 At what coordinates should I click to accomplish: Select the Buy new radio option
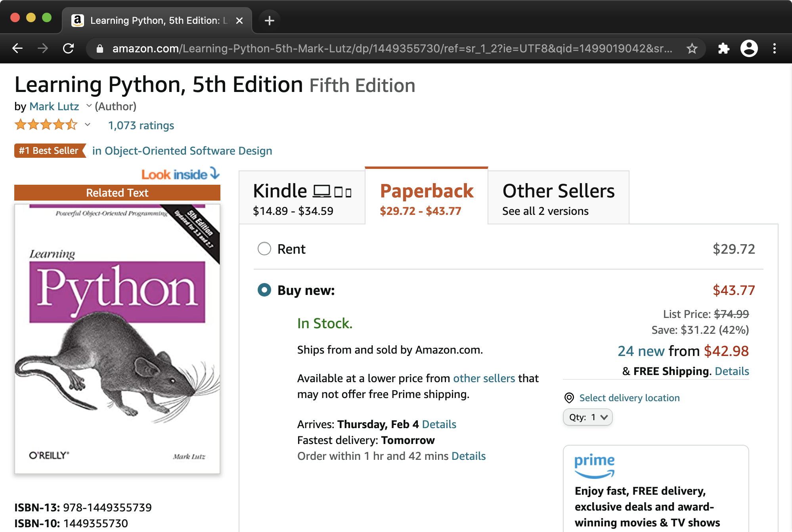(x=264, y=290)
